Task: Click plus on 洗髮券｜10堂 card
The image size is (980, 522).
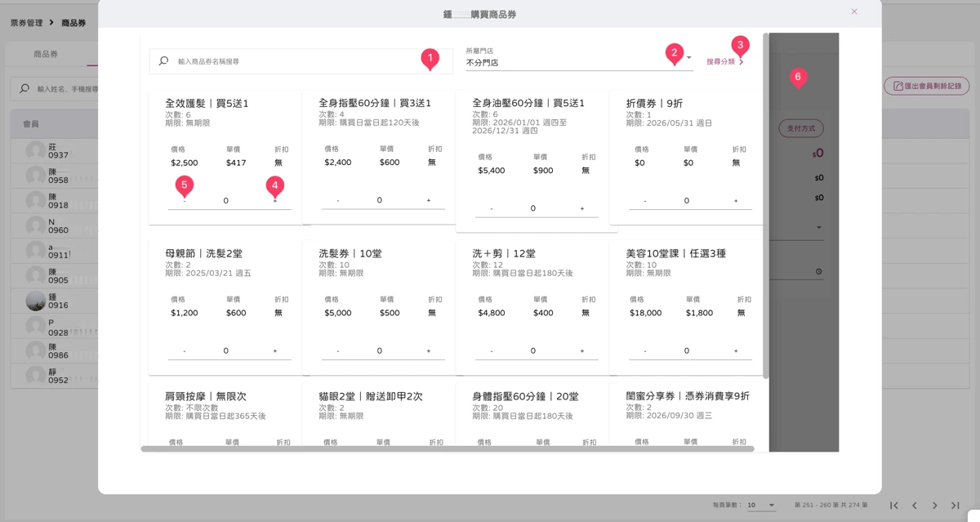Action: click(x=429, y=351)
